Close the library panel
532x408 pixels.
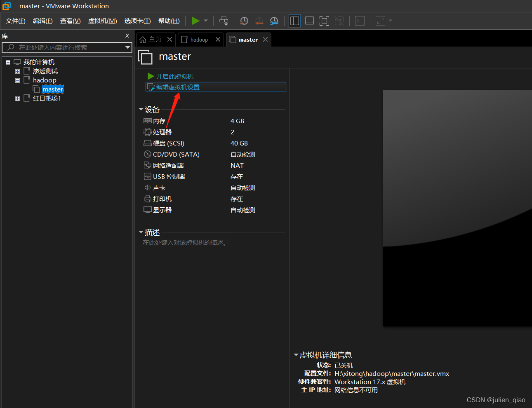click(x=127, y=36)
